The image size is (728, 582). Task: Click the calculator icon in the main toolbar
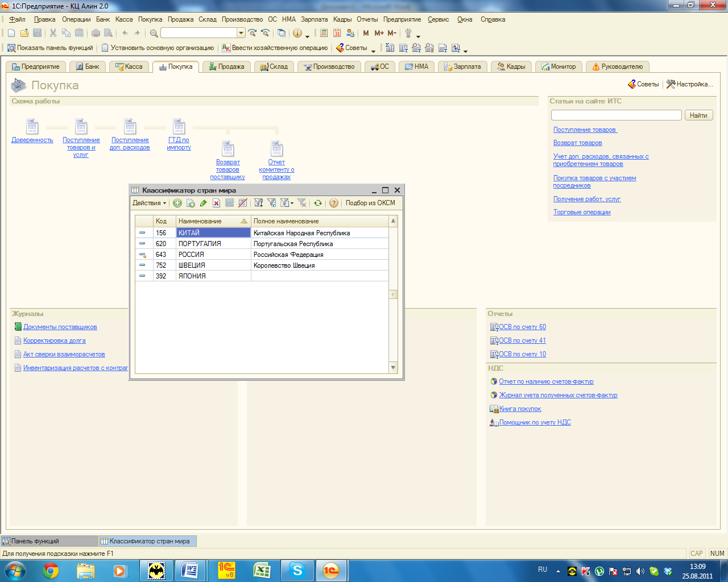click(324, 33)
